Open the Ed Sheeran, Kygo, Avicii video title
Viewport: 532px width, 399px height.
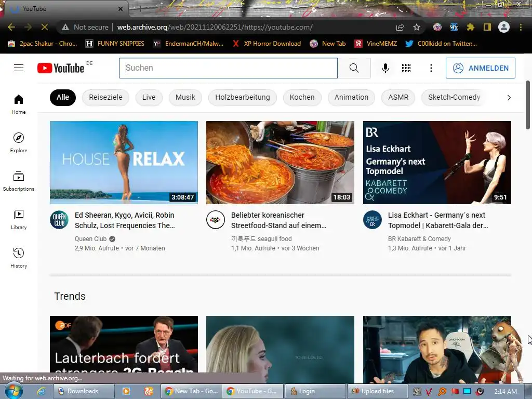[x=125, y=220]
